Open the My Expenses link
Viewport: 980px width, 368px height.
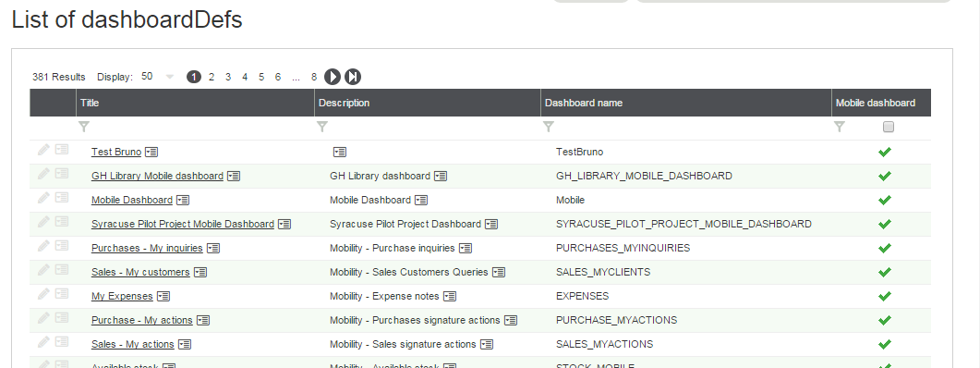point(122,296)
